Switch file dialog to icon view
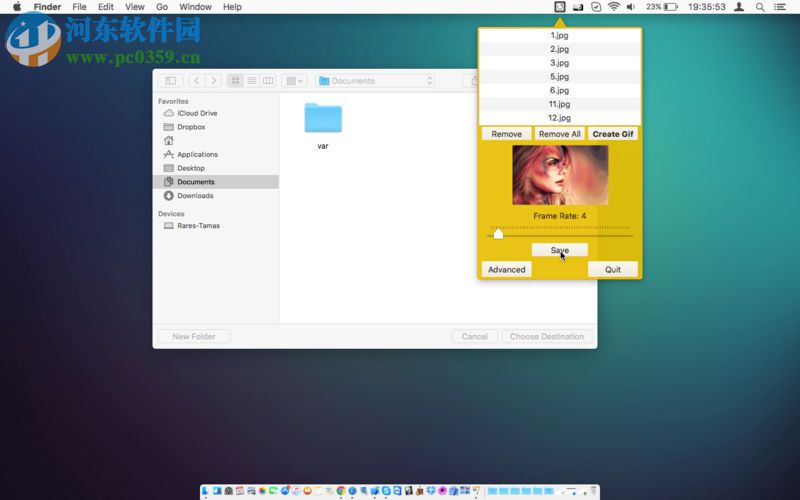 tap(235, 81)
